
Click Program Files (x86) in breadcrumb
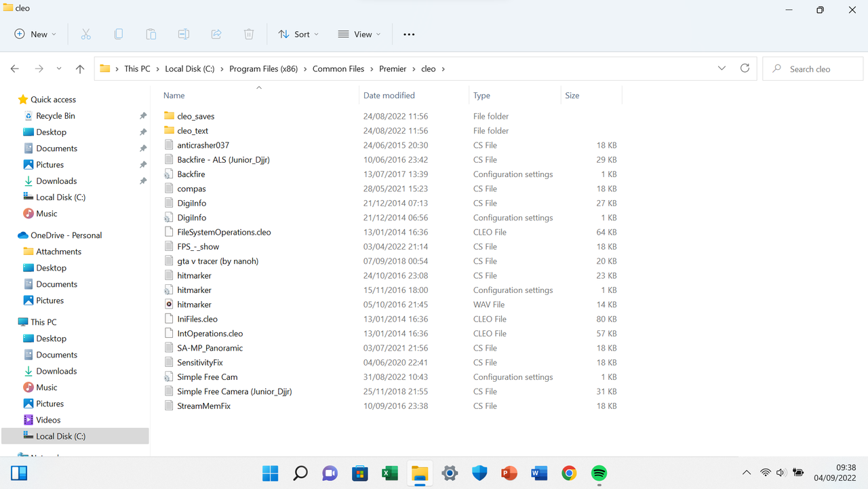[x=264, y=69]
